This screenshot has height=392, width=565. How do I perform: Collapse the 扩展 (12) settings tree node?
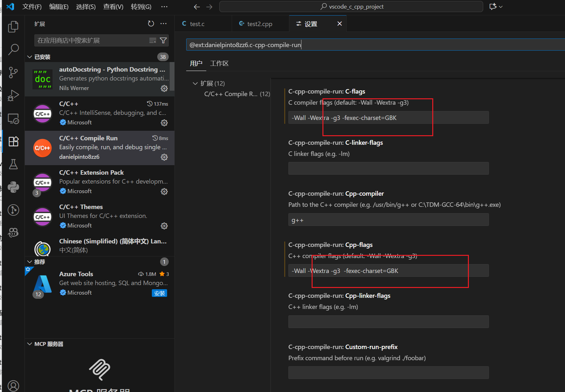pyautogui.click(x=195, y=83)
